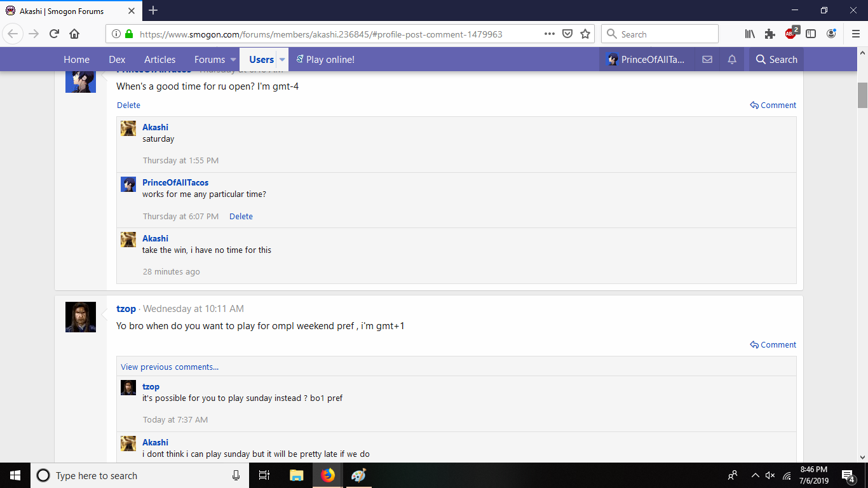Go back to the previous page

[13, 34]
